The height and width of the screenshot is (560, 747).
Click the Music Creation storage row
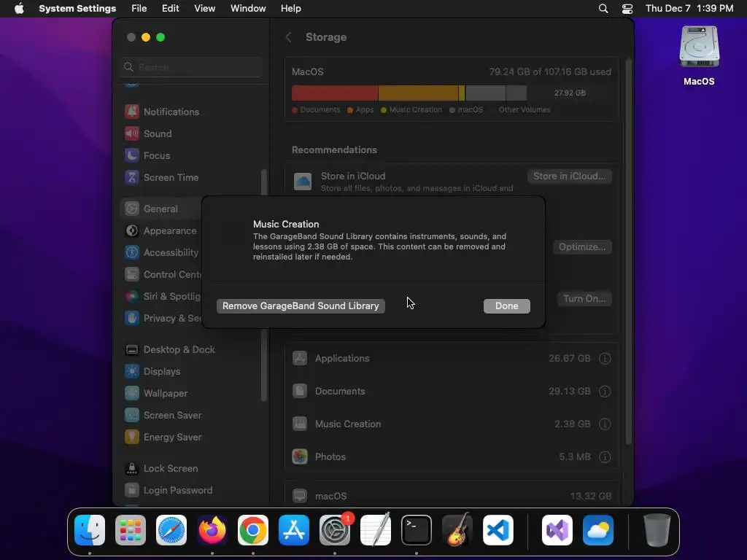[452, 424]
